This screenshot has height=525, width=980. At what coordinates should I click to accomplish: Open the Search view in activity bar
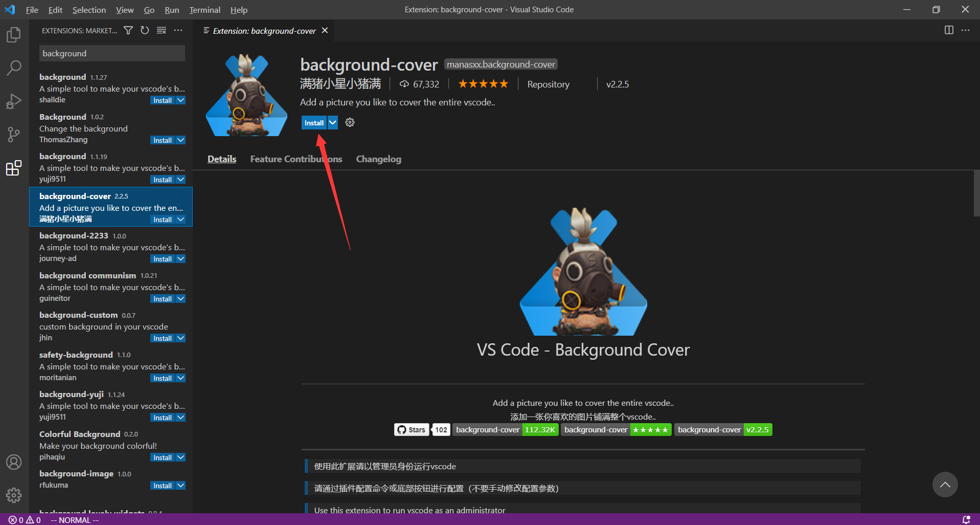pos(14,68)
